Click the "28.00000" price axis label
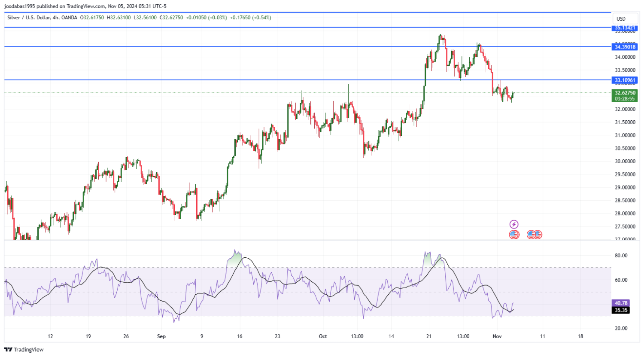This screenshot has width=644, height=357. click(x=625, y=214)
